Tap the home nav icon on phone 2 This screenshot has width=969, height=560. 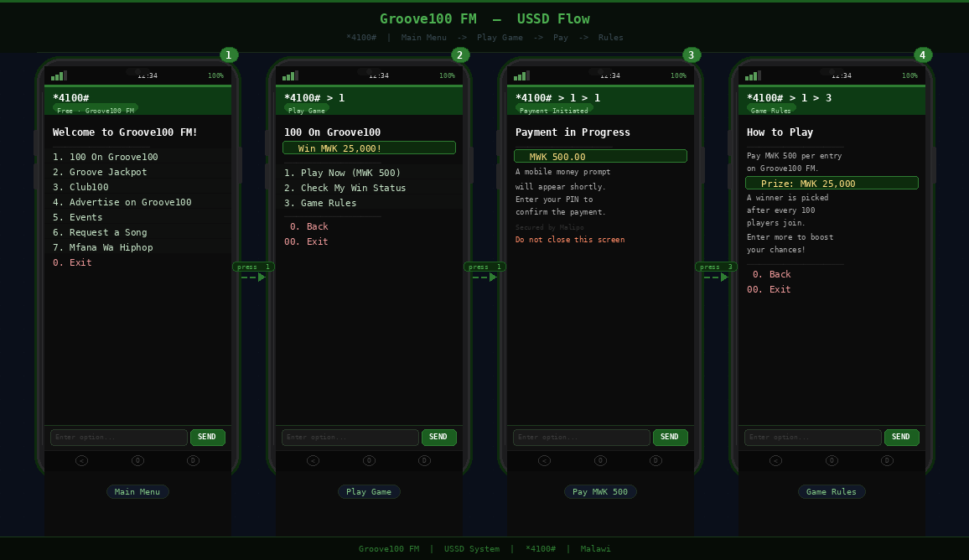(x=369, y=460)
